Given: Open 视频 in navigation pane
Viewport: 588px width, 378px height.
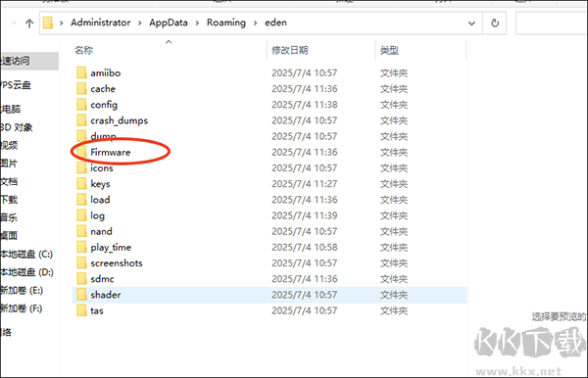Looking at the screenshot, I should click(x=9, y=145).
